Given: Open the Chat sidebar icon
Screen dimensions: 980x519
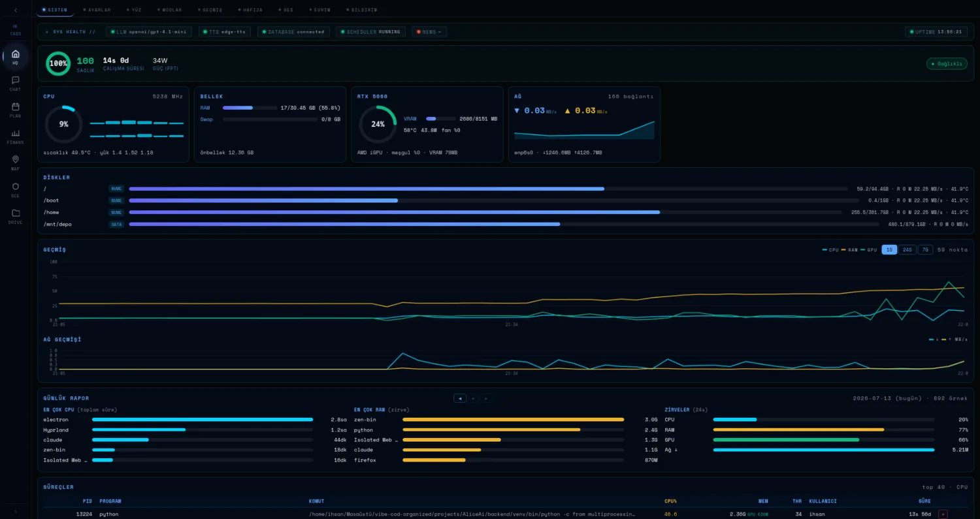Looking at the screenshot, I should [x=15, y=83].
